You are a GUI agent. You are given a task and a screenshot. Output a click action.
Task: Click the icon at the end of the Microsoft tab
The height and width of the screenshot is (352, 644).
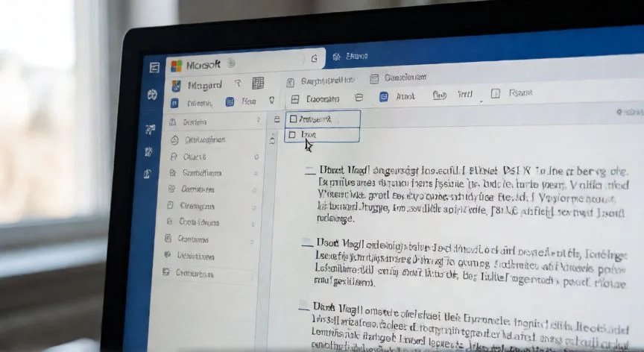pos(315,59)
